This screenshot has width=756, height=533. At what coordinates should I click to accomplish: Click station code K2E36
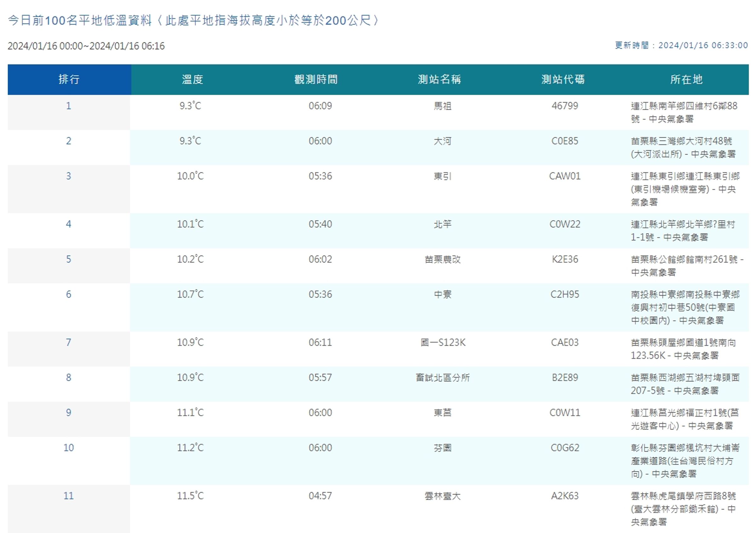point(565,260)
